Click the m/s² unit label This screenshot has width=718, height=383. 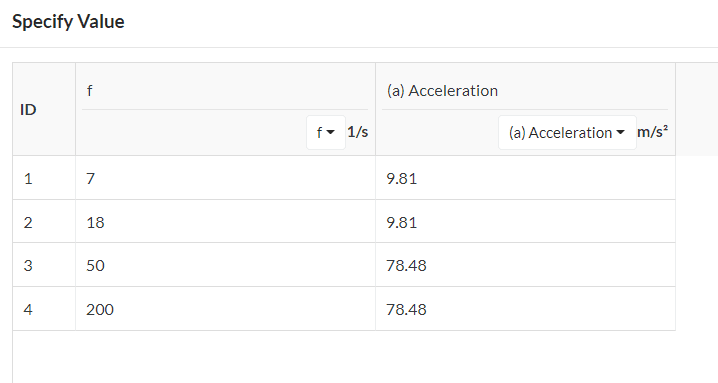point(653,132)
